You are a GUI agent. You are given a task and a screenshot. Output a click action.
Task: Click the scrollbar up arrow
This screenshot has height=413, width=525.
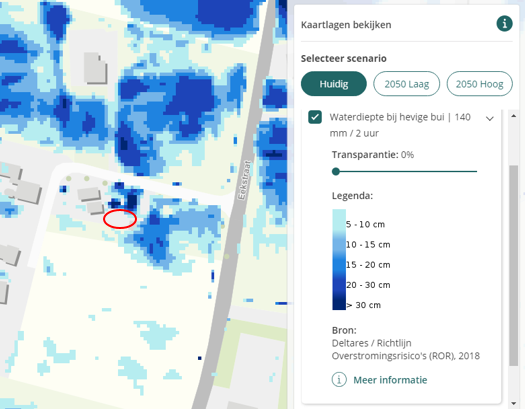513,116
